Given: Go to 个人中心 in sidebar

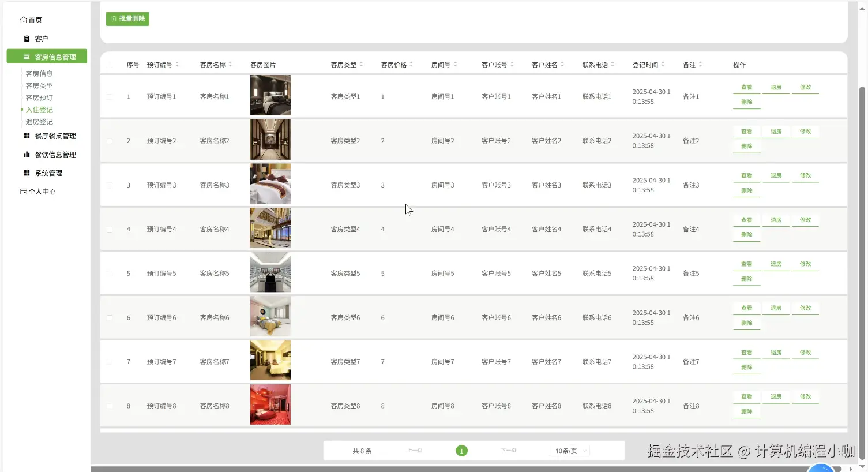Looking at the screenshot, I should pyautogui.click(x=38, y=192).
